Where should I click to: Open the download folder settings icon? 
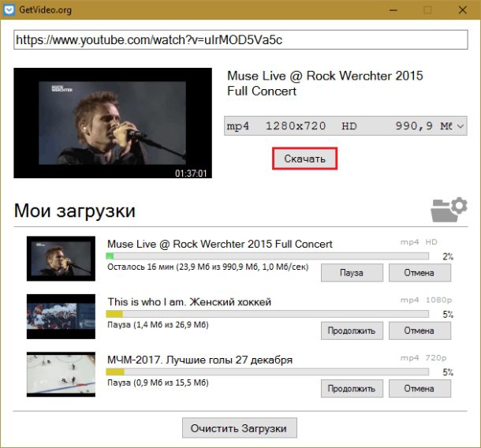tap(449, 210)
